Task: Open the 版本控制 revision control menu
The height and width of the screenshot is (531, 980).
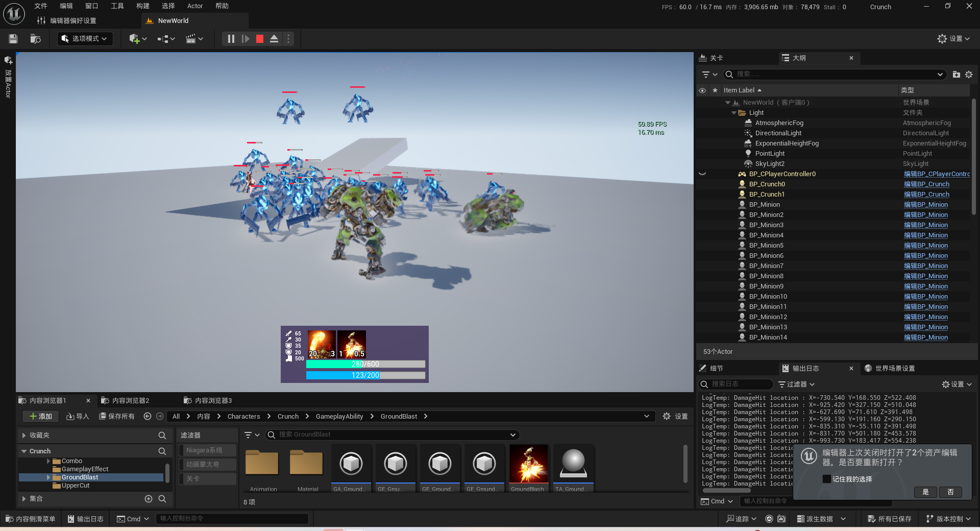Action: click(948, 519)
